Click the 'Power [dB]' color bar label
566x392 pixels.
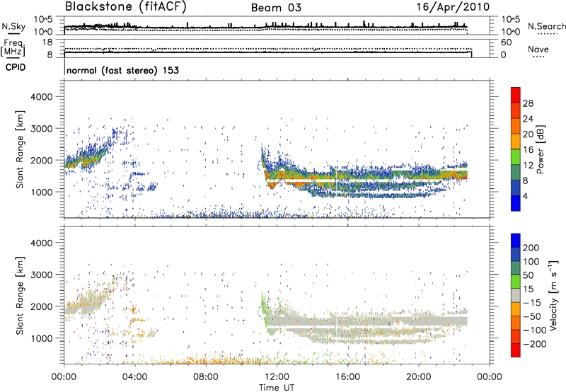pyautogui.click(x=540, y=149)
